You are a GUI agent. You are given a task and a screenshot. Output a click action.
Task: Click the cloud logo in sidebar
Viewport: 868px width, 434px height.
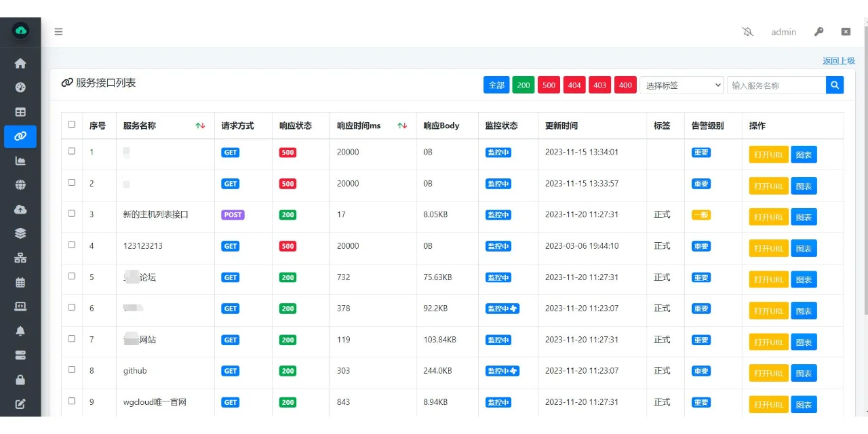(20, 31)
